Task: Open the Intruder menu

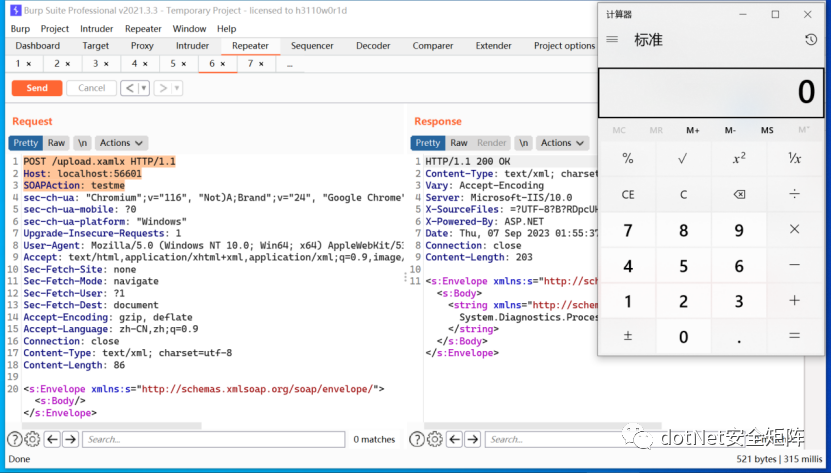Action: click(x=96, y=29)
